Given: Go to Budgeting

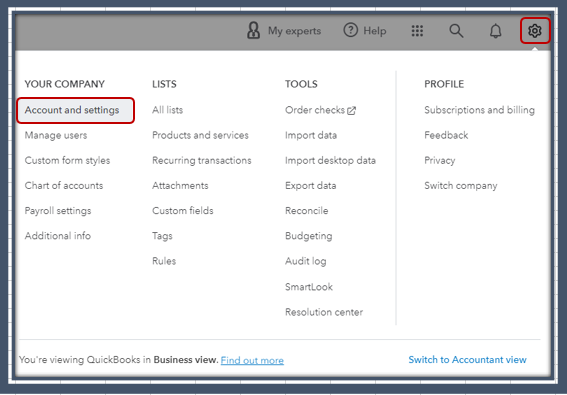Looking at the screenshot, I should pyautogui.click(x=309, y=236).
